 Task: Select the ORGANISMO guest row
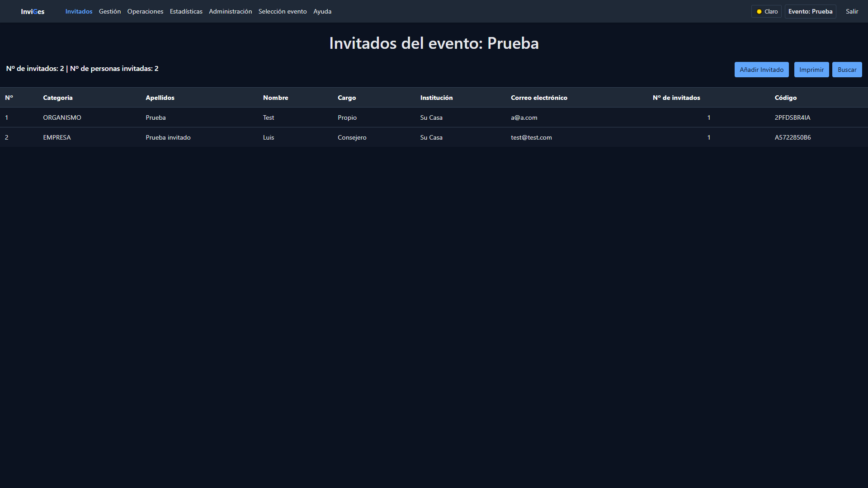point(62,117)
